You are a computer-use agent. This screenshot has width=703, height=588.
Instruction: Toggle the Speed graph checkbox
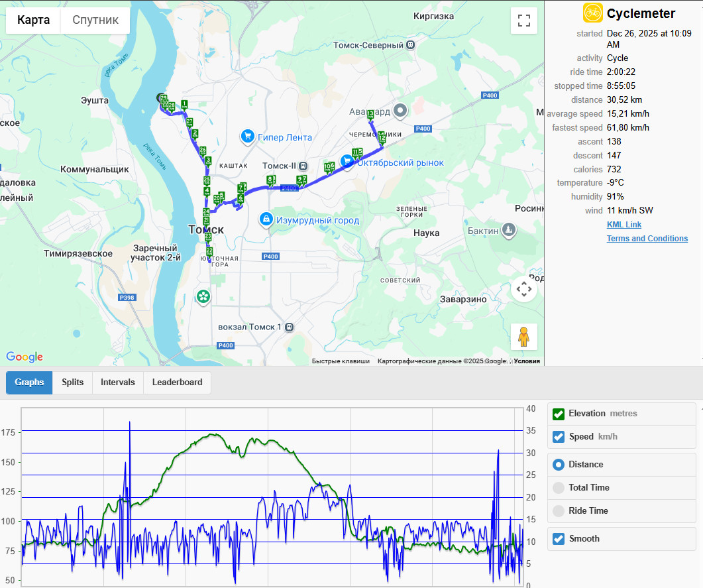coord(558,437)
